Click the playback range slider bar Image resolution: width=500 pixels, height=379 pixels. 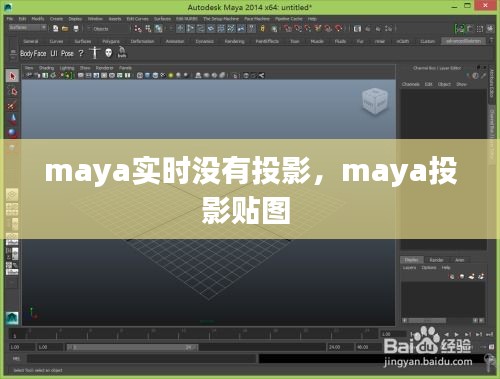pos(132,347)
